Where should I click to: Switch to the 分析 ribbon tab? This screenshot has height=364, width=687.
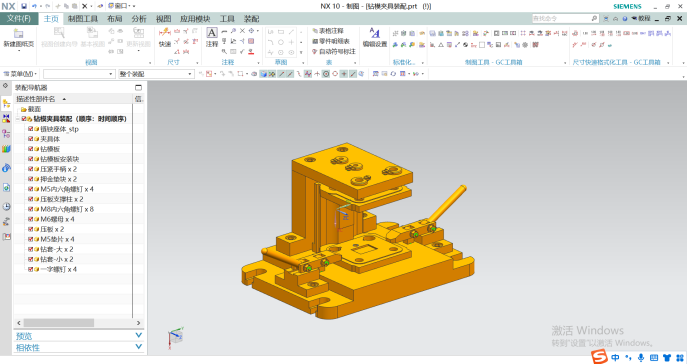[x=139, y=19]
